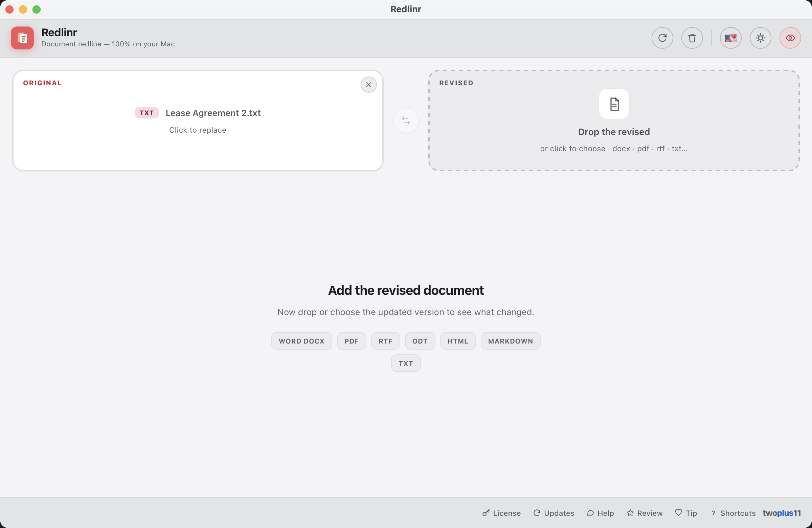The image size is (812, 528).
Task: Click the HTML format chip
Action: pos(458,341)
